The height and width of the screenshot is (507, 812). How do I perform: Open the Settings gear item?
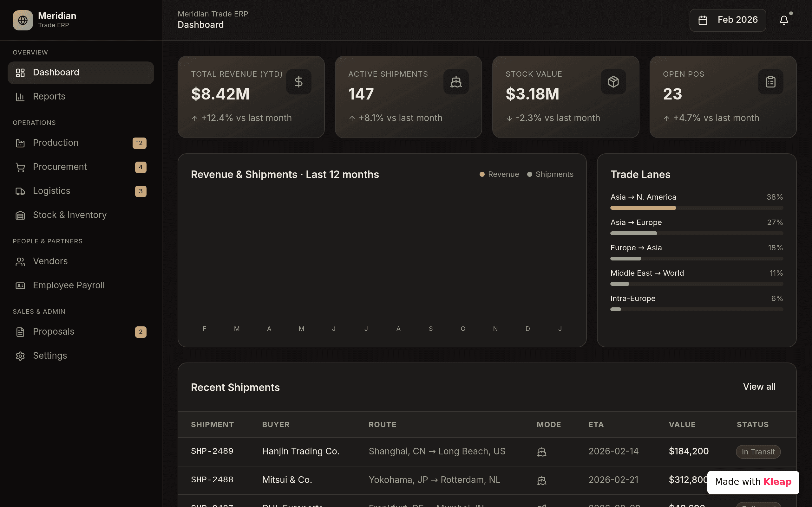tap(81, 356)
